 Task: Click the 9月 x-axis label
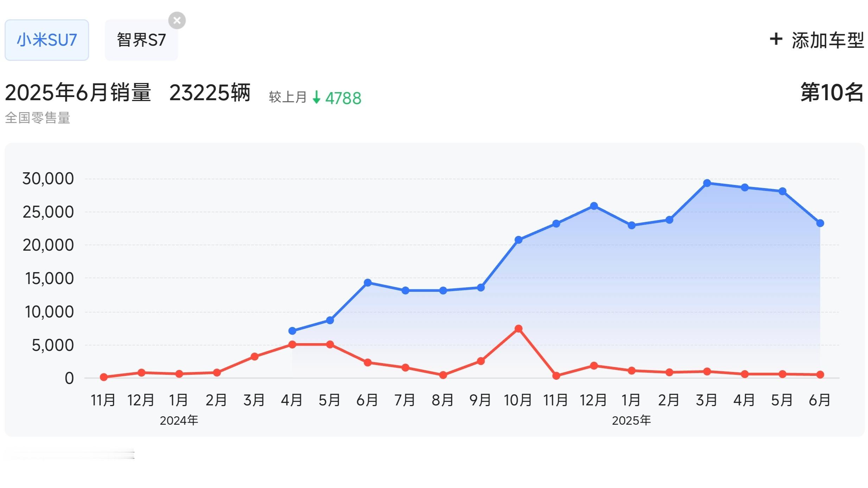(x=480, y=400)
